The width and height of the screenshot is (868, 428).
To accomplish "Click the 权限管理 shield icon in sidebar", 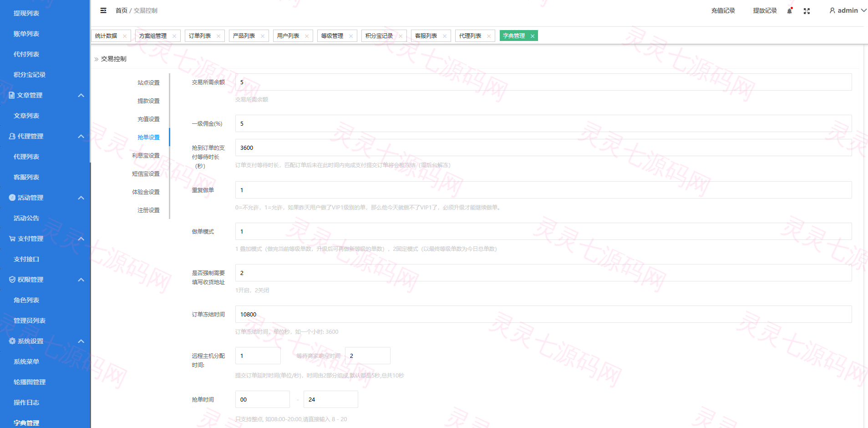I will (12, 280).
